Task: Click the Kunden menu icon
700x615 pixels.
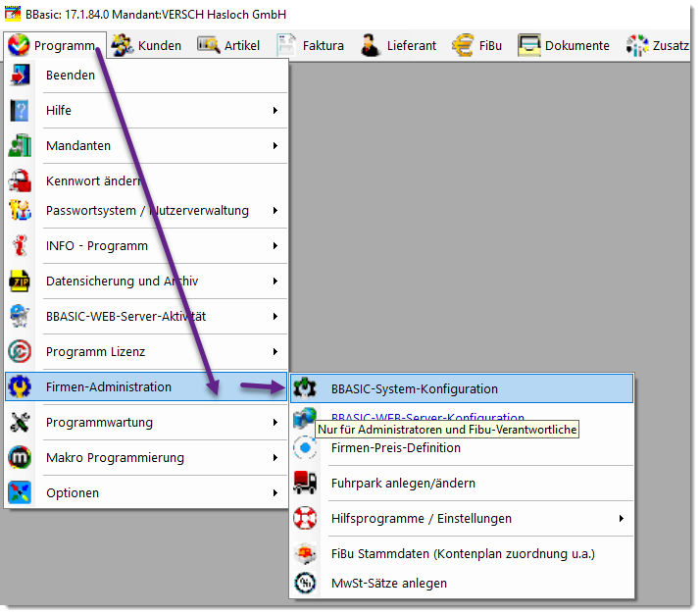Action: (x=122, y=45)
